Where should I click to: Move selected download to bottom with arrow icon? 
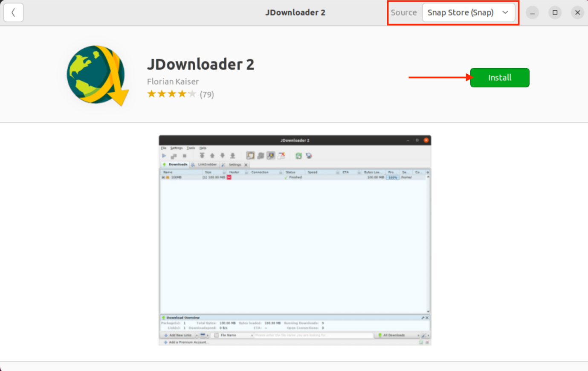(x=233, y=155)
